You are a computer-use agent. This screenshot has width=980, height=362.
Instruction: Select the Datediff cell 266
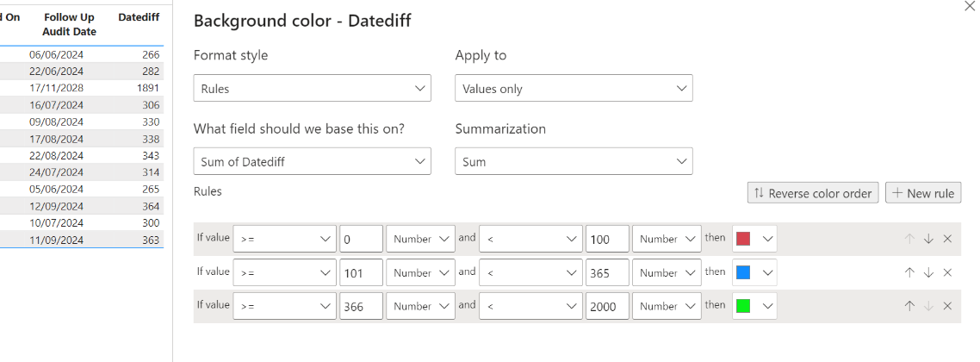[151, 54]
